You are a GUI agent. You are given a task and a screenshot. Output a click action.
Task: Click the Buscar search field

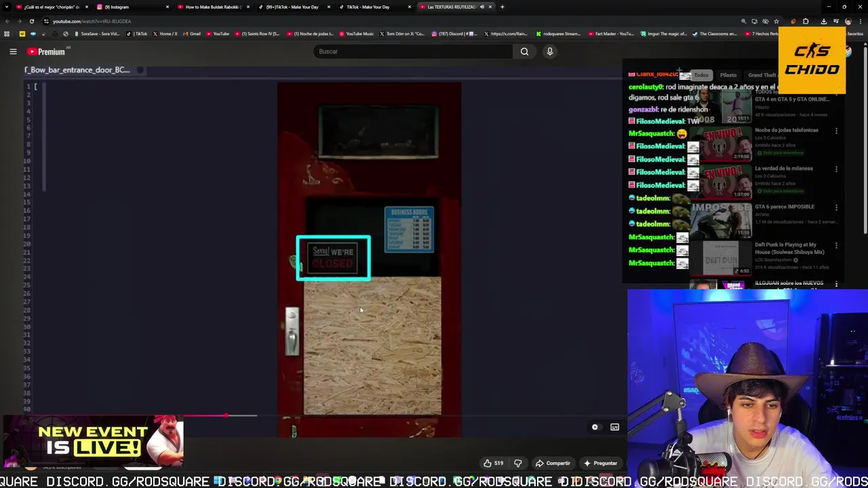click(414, 52)
